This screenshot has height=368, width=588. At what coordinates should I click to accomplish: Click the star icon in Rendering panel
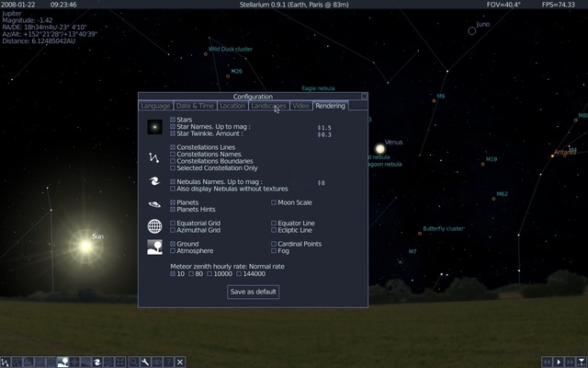(x=154, y=127)
